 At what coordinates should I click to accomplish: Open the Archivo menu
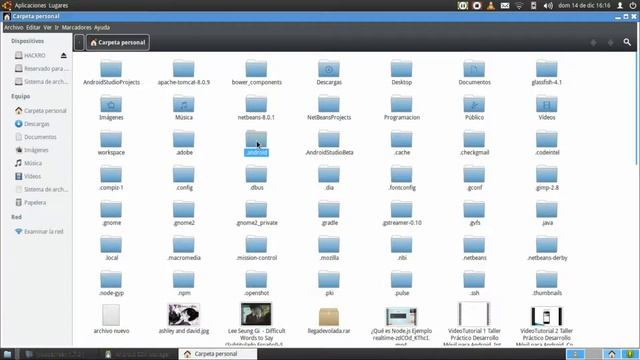[14, 28]
